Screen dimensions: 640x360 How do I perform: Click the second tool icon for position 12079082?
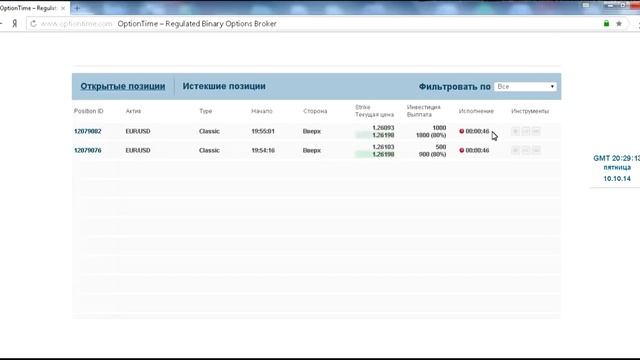point(526,131)
